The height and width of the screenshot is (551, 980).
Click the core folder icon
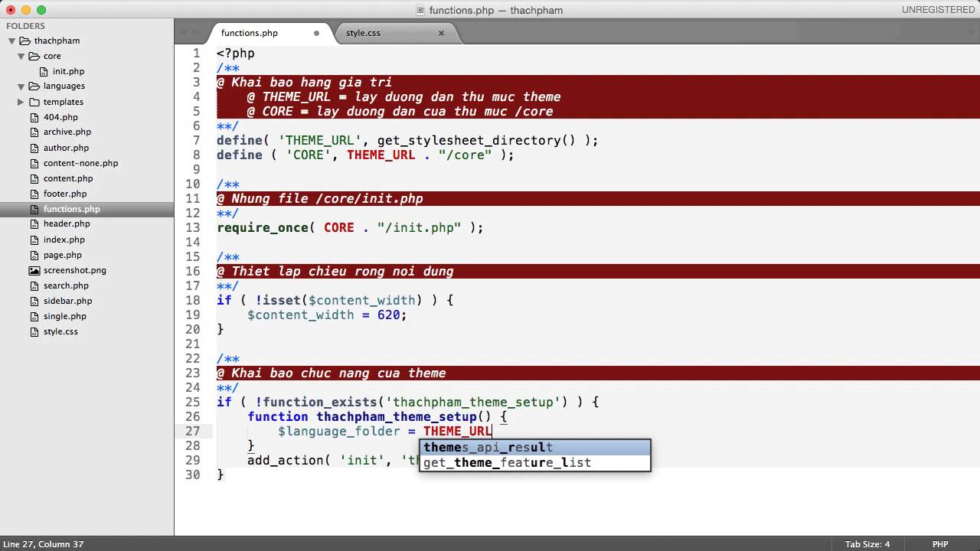click(34, 56)
